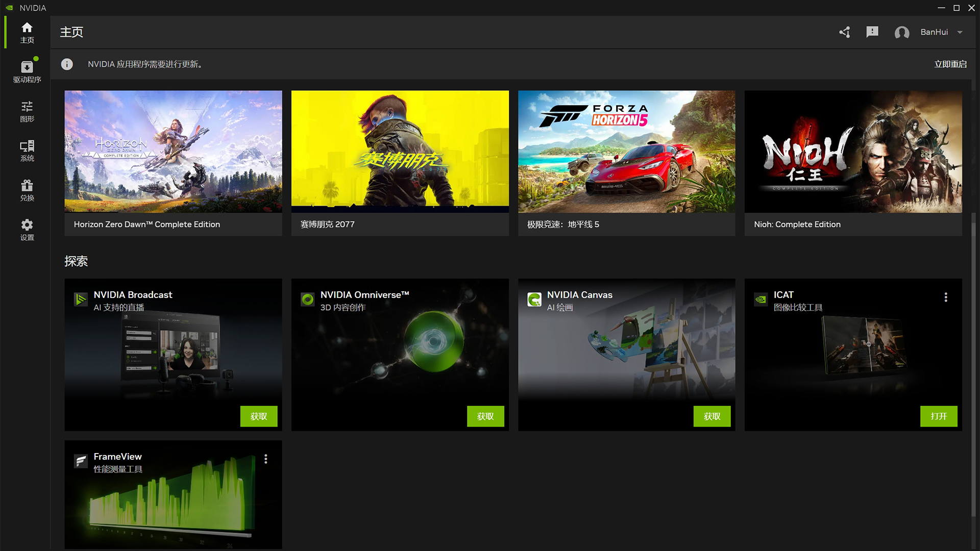Image resolution: width=980 pixels, height=551 pixels.
Task: Click the AI 绘画 subtitle
Action: tap(560, 308)
